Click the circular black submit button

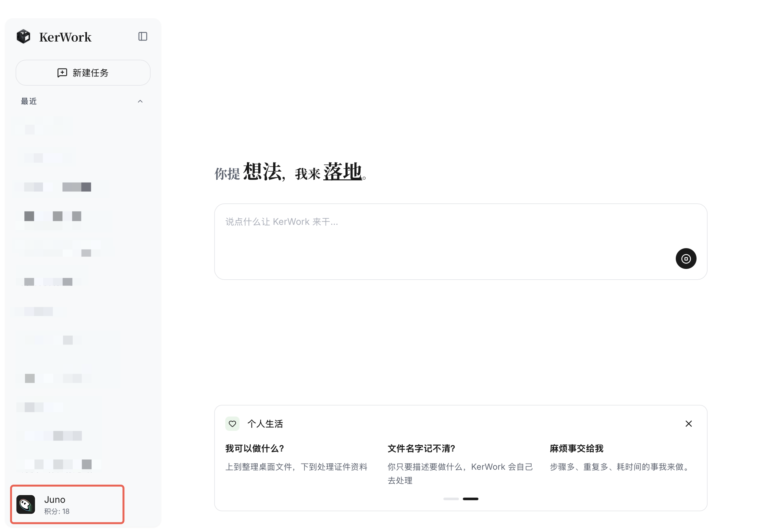pyautogui.click(x=686, y=258)
